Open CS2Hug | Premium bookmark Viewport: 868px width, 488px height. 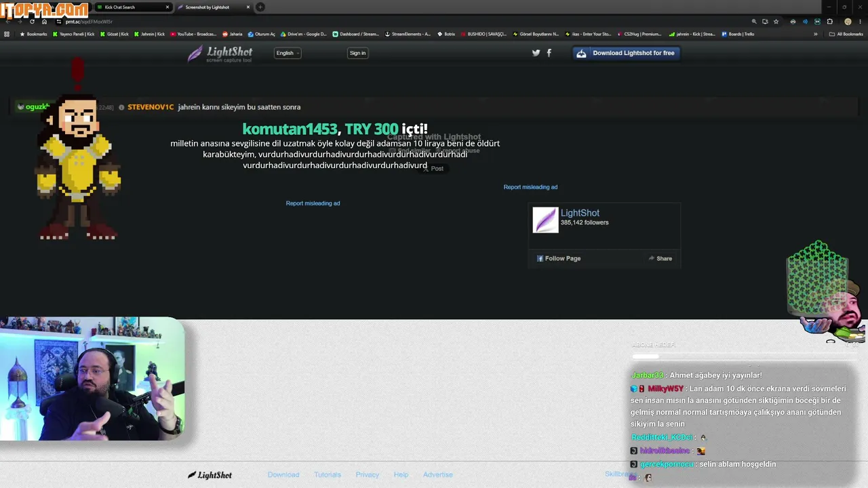click(x=639, y=34)
